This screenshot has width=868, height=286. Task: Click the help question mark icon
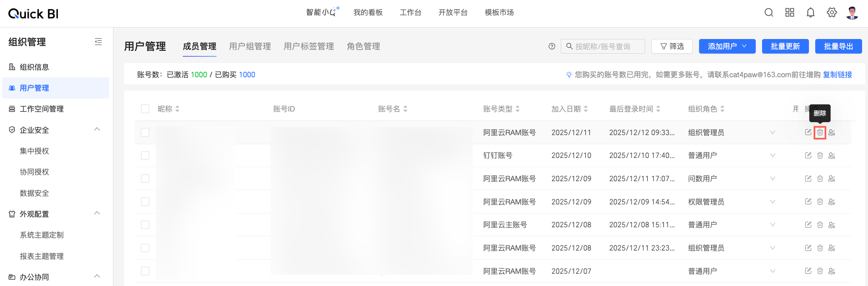(552, 46)
